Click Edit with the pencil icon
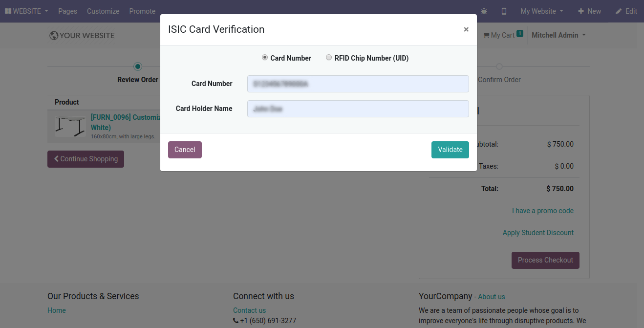 pyautogui.click(x=626, y=11)
